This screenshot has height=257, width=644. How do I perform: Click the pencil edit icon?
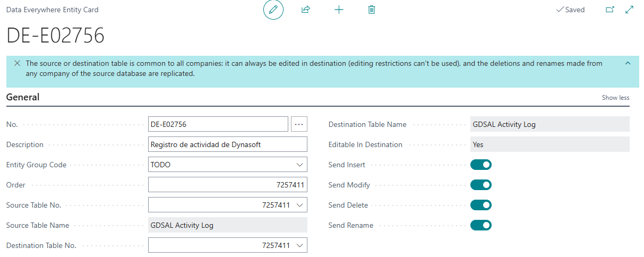(273, 10)
